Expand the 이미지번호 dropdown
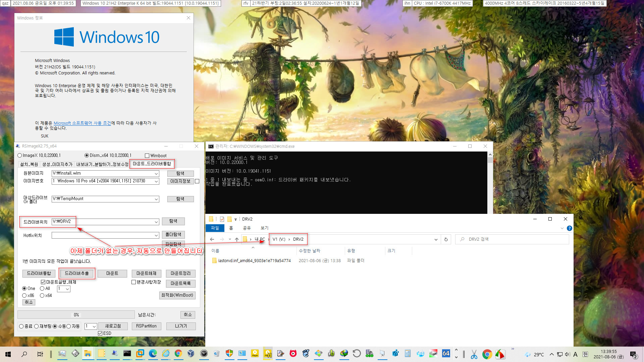Image resolution: width=644 pixels, height=362 pixels. click(156, 181)
